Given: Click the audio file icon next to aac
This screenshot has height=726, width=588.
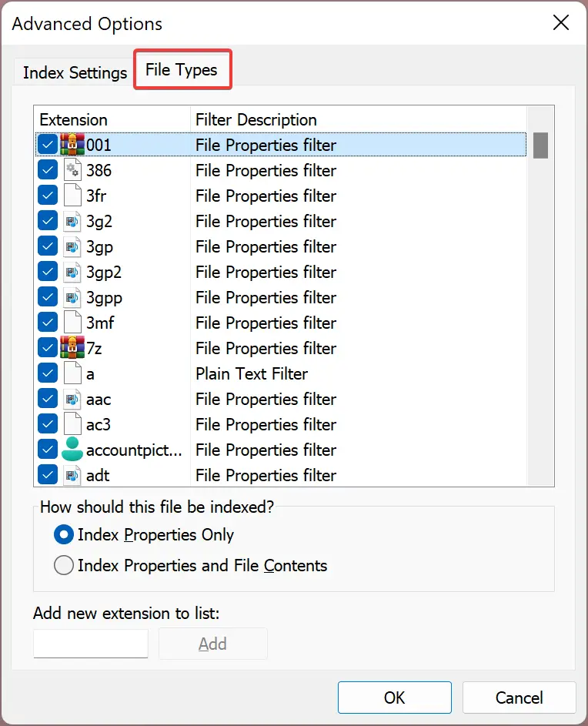Looking at the screenshot, I should pos(72,399).
